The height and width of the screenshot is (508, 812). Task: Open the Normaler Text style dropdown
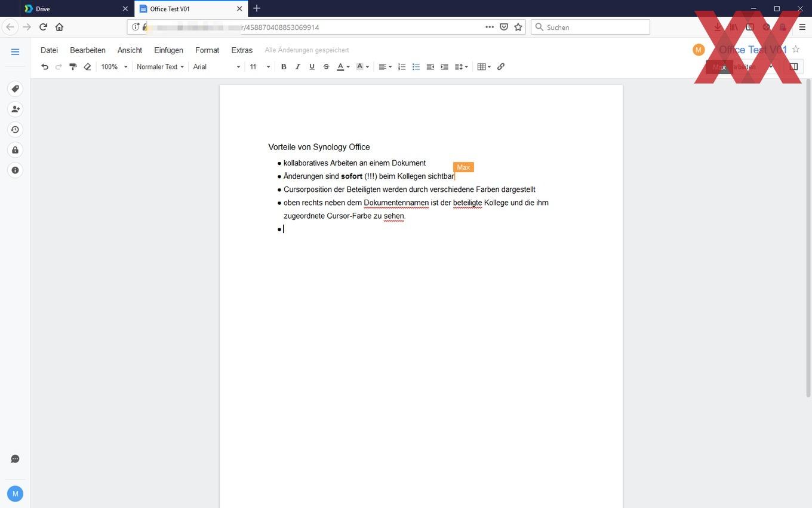point(160,67)
